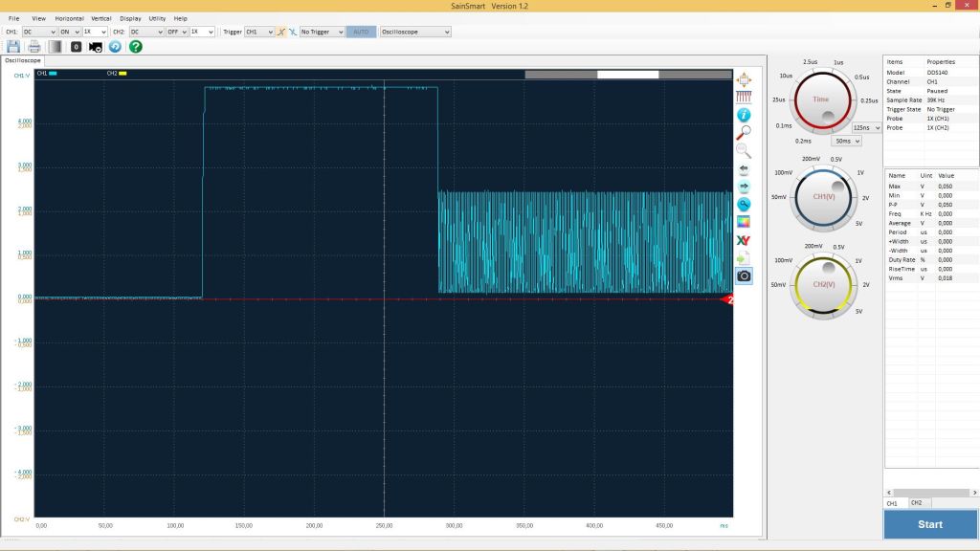Open the 50ms time dropdown
Screen dimensions: 980x551
846,142
